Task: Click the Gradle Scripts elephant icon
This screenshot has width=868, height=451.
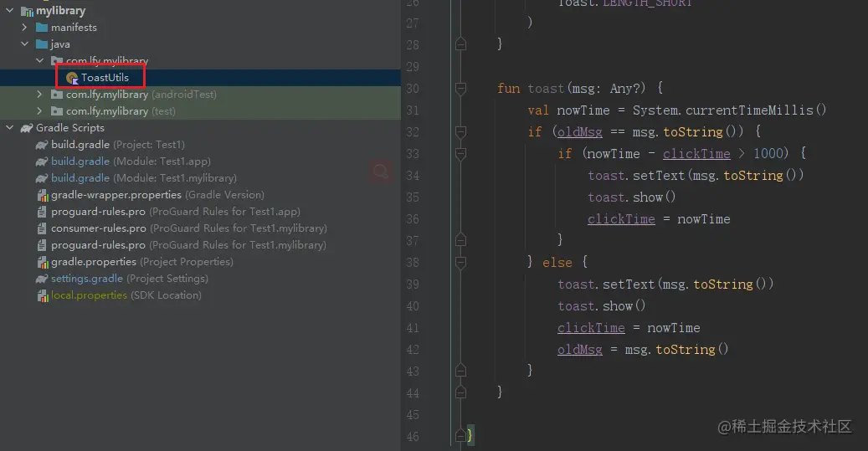Action: pos(27,128)
